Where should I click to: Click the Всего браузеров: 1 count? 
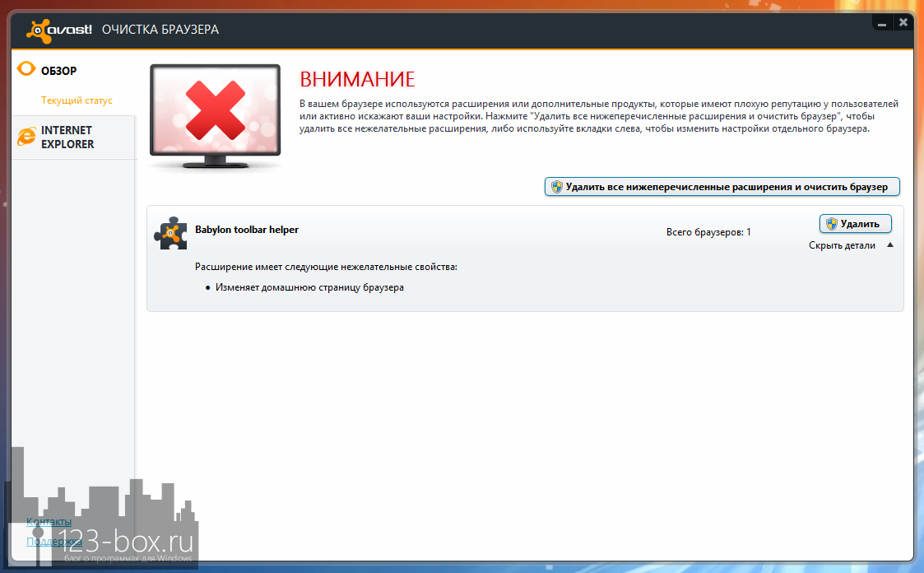[708, 232]
